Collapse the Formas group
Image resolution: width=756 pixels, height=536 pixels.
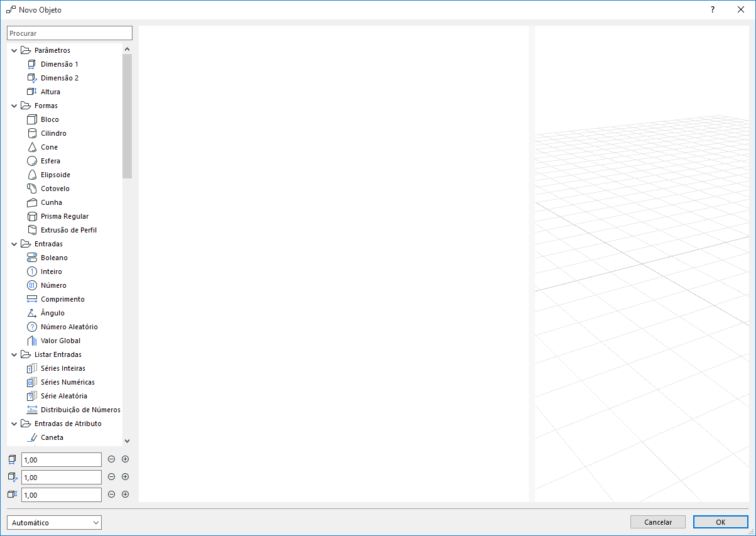click(x=14, y=105)
